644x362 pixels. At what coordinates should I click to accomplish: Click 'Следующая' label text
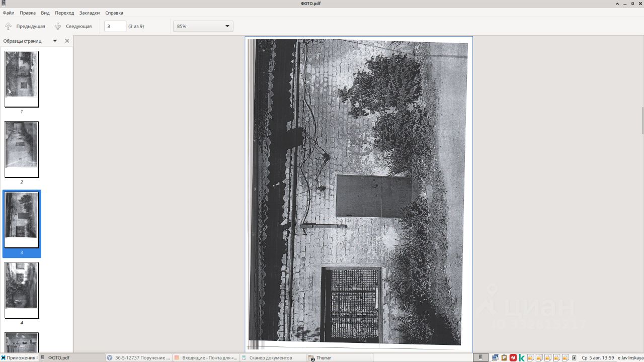pos(79,26)
